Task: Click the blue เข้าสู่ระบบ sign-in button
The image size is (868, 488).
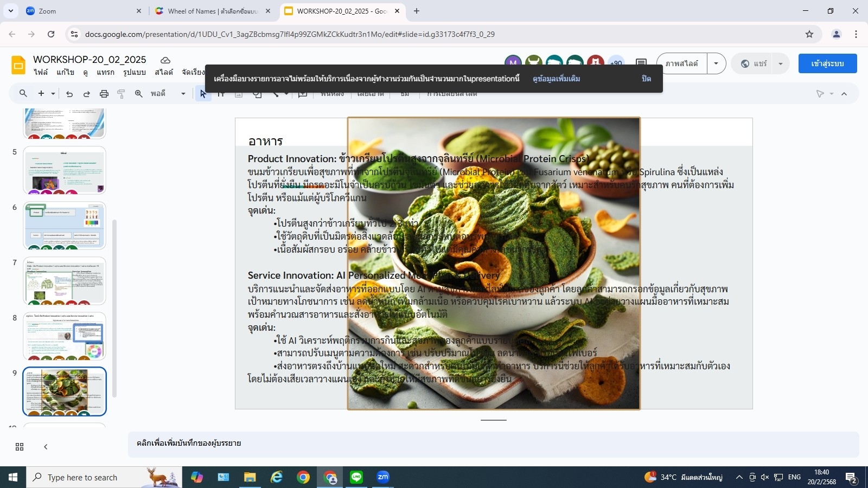Action: point(827,63)
